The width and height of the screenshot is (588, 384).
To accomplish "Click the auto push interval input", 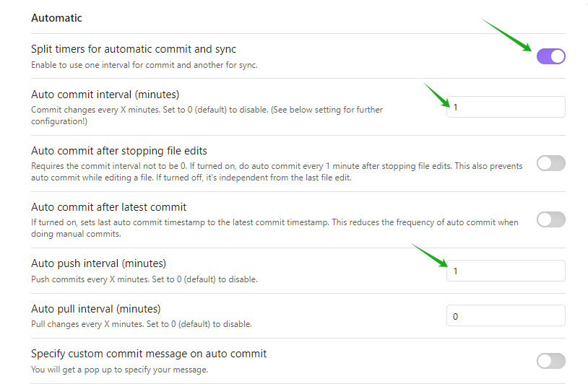I will [x=506, y=271].
